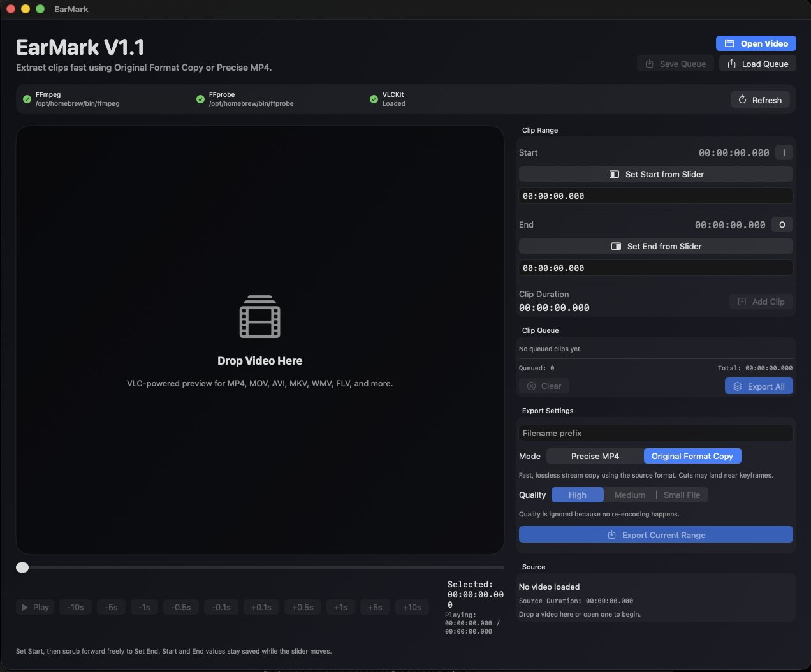
Task: Set end using the O shortcut button
Action: tap(782, 224)
